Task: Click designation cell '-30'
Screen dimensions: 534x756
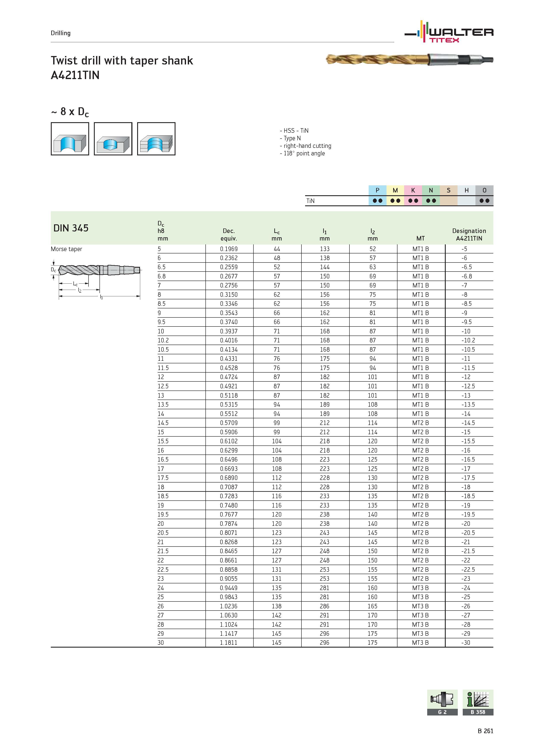Action: pos(466,642)
